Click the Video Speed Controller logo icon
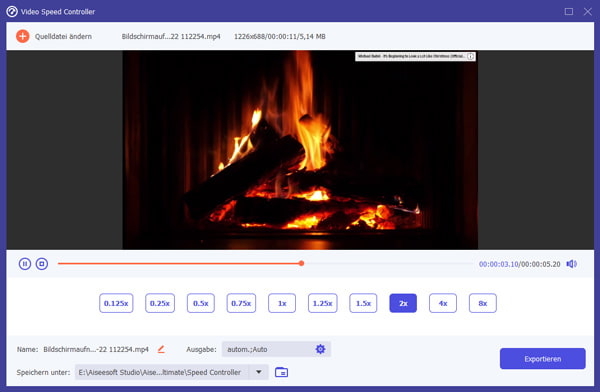Screen dimensions: 600x392 [x=12, y=11]
